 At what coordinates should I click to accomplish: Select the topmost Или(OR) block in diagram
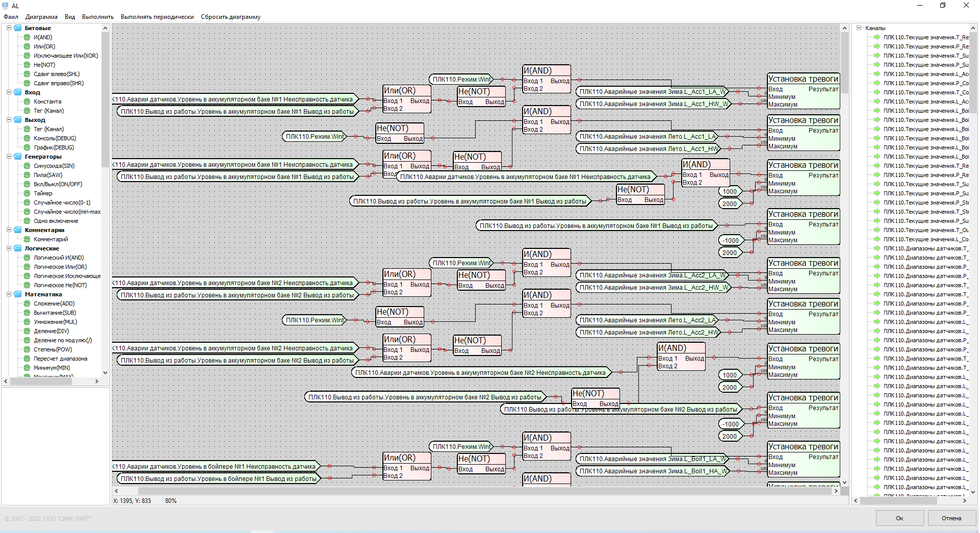pyautogui.click(x=407, y=99)
